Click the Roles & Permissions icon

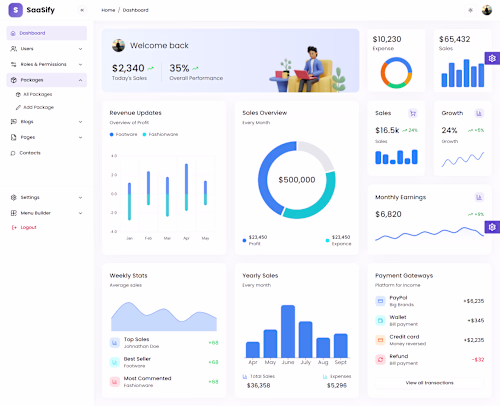pos(13,64)
